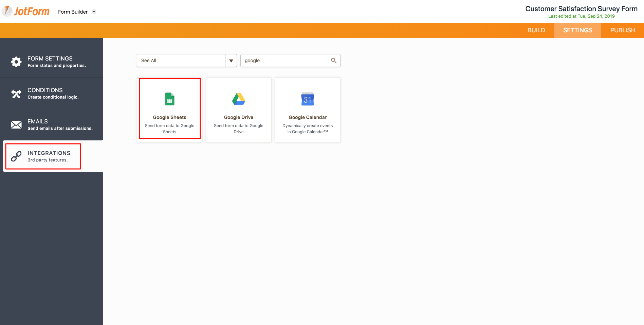Click the 'Form status and properties.' subtitle

(57, 66)
